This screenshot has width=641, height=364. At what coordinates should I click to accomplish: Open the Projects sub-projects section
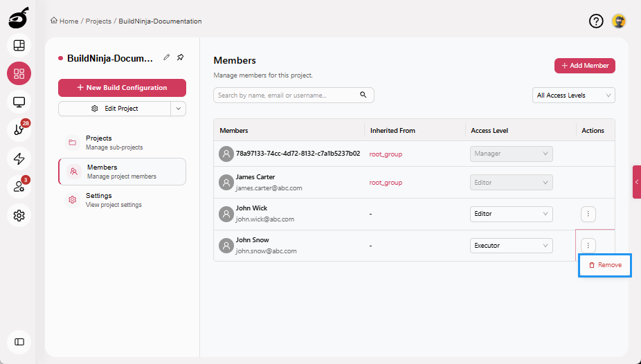(122, 143)
